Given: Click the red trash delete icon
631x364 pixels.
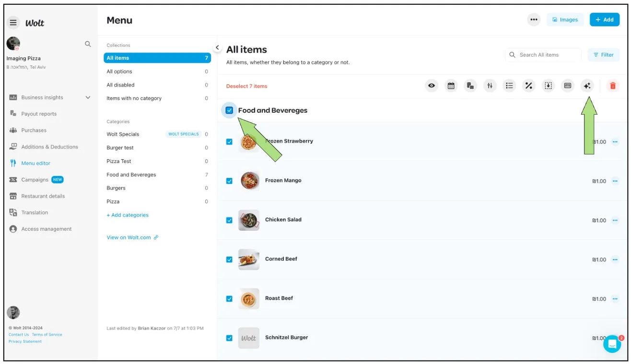Looking at the screenshot, I should [612, 86].
